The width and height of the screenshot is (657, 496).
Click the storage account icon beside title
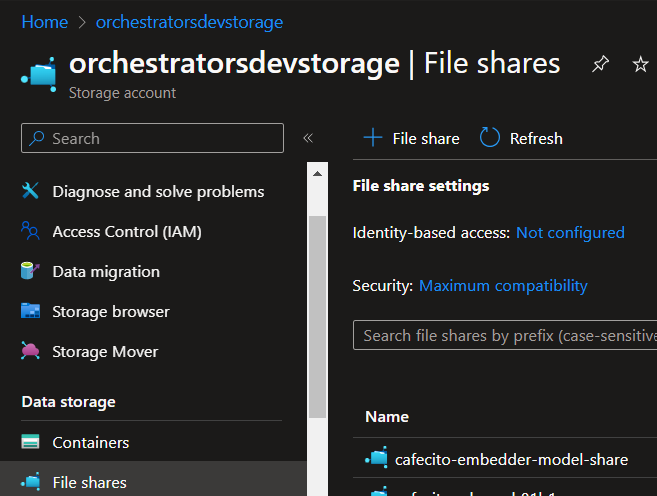coord(39,73)
